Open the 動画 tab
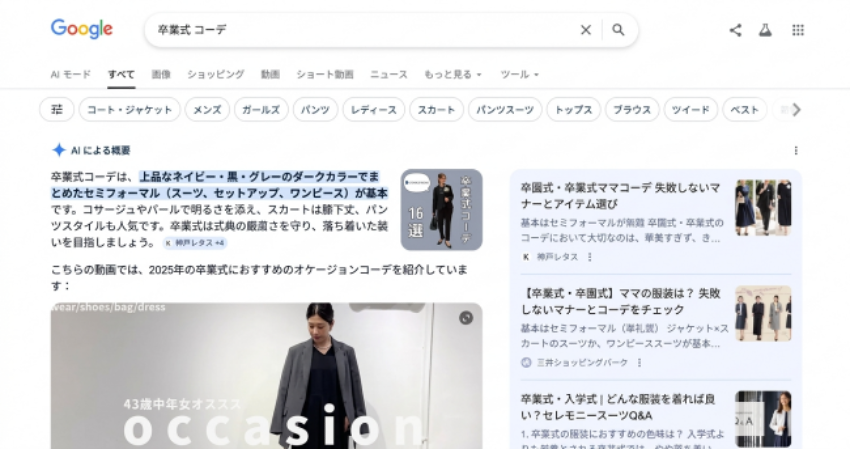 (x=270, y=74)
